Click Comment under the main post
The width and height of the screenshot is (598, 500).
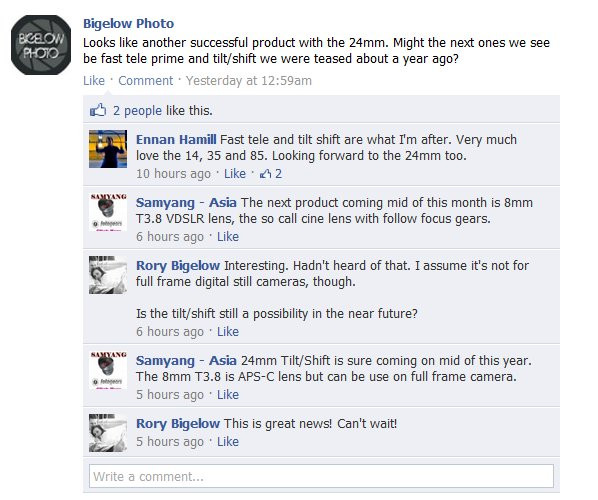[146, 80]
